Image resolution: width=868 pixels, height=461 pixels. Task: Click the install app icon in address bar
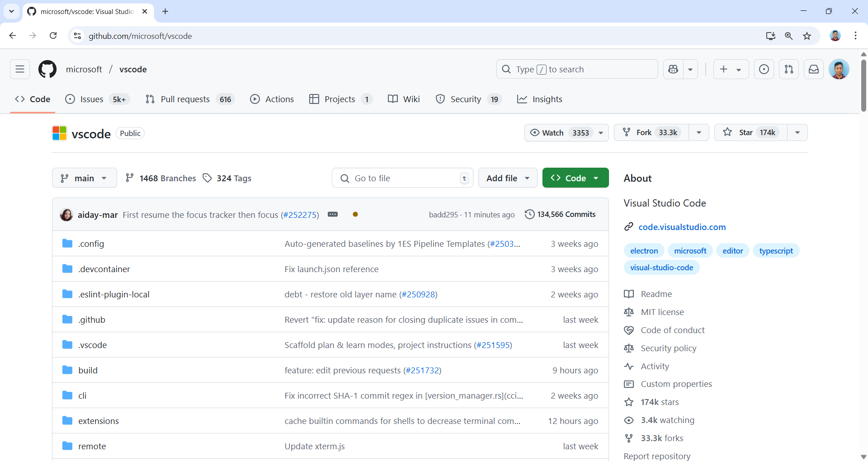point(771,36)
